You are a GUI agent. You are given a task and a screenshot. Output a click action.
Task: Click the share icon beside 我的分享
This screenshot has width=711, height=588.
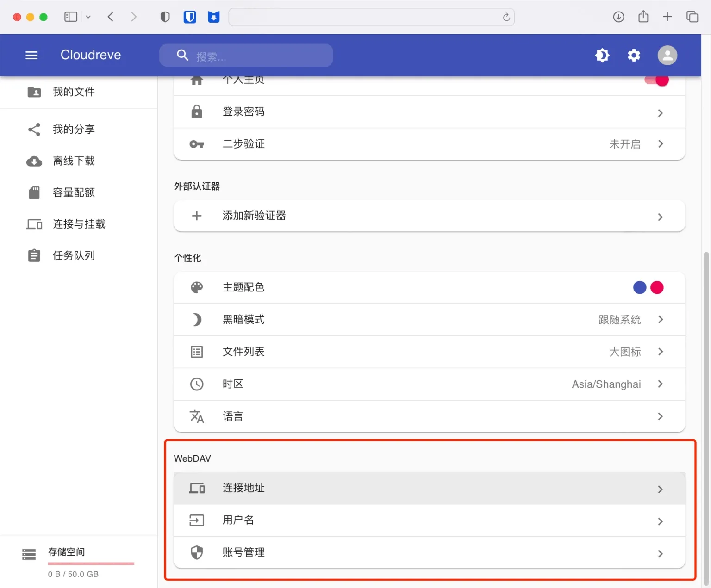(34, 130)
